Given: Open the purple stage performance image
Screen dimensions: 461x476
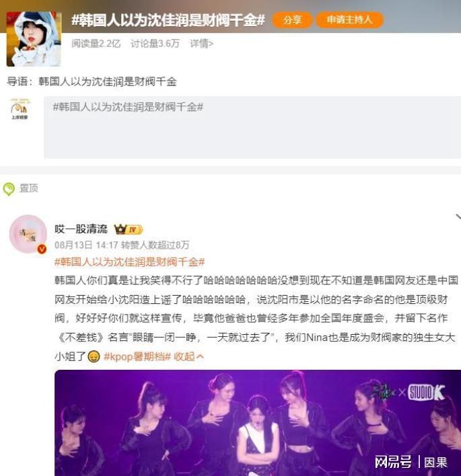Looking at the screenshot, I should [258, 423].
